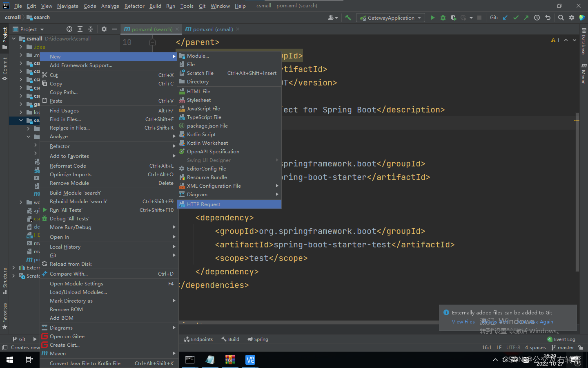Click the Git Update Project blue arrow
Viewport: 588px width, 368px height.
coord(505,18)
